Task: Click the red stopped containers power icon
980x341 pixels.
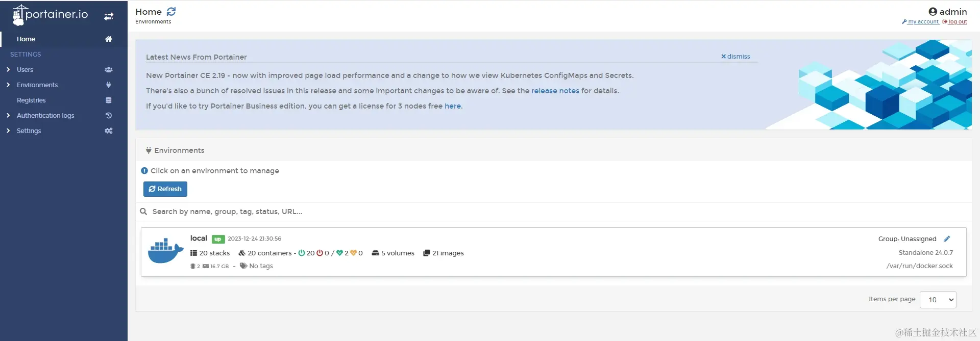Action: coord(320,253)
